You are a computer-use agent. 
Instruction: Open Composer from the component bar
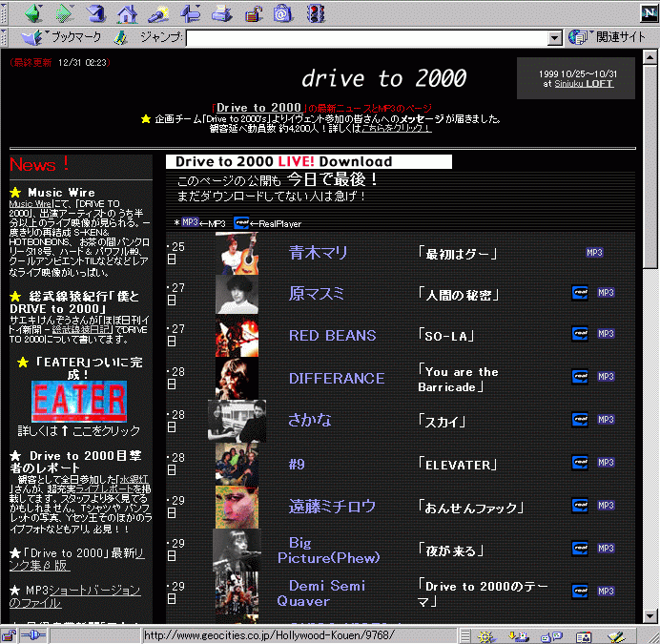pos(617,636)
